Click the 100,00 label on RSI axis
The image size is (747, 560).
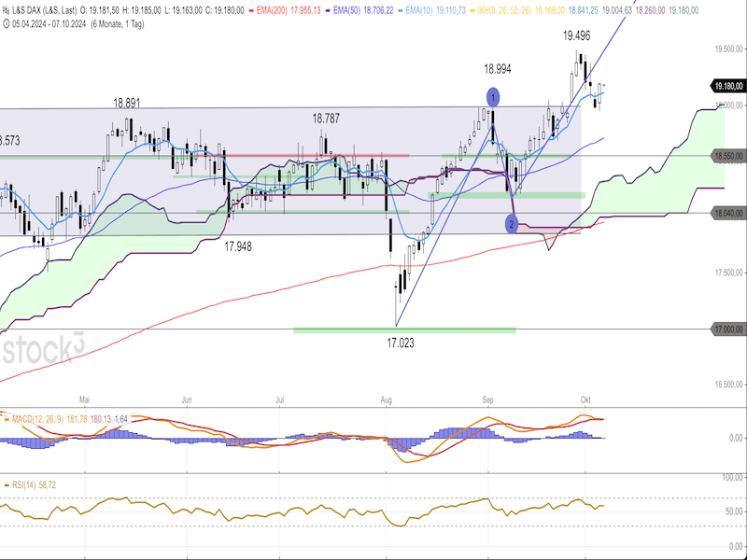tap(733, 478)
